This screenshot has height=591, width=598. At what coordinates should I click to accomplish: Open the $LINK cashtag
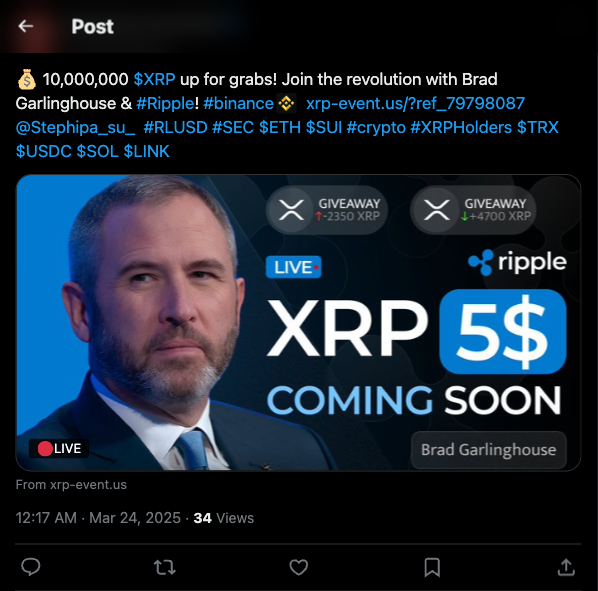(x=146, y=151)
